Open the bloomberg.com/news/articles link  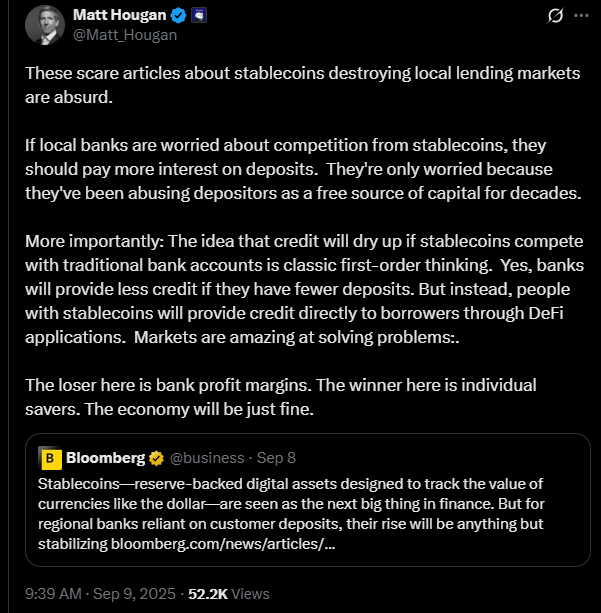click(x=223, y=544)
